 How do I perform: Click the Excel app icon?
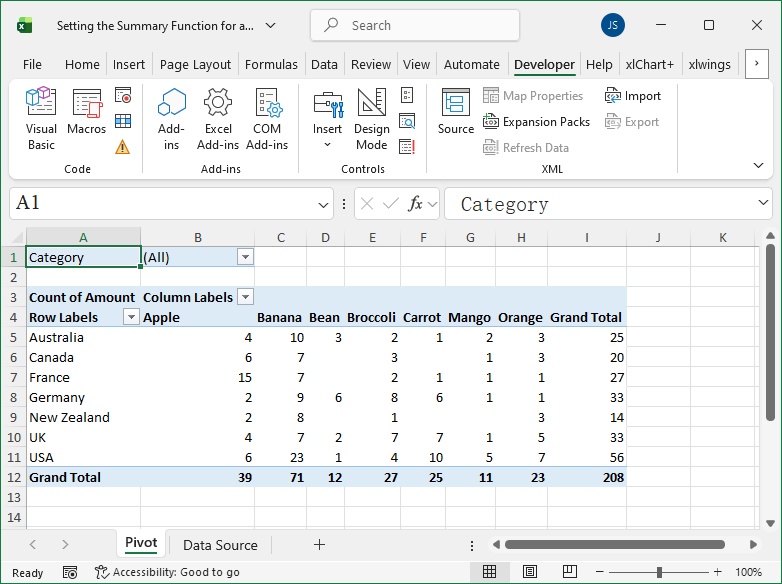[x=24, y=25]
